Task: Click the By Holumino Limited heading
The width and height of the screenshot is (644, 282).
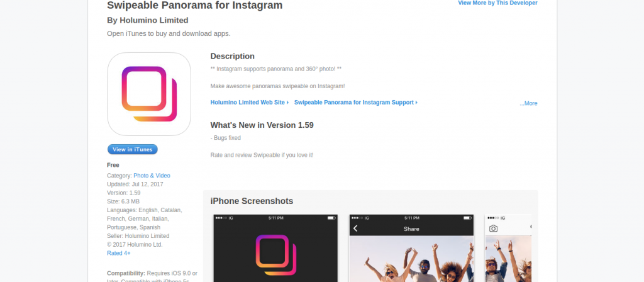Action: tap(147, 20)
